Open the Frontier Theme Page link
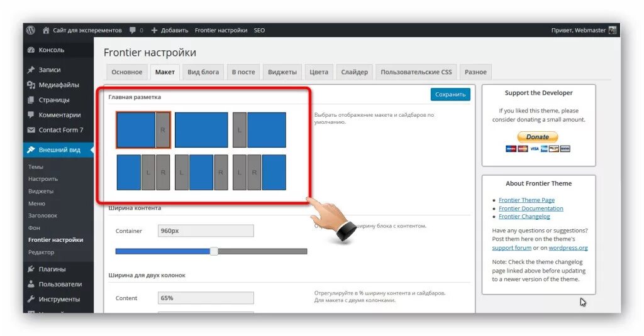Image resolution: width=644 pixels, height=336 pixels. [x=526, y=200]
